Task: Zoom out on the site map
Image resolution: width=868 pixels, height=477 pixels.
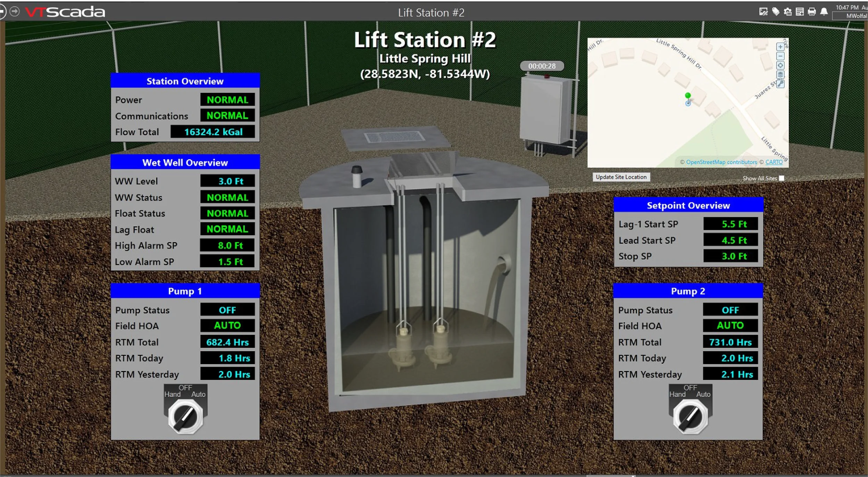Action: coord(780,56)
